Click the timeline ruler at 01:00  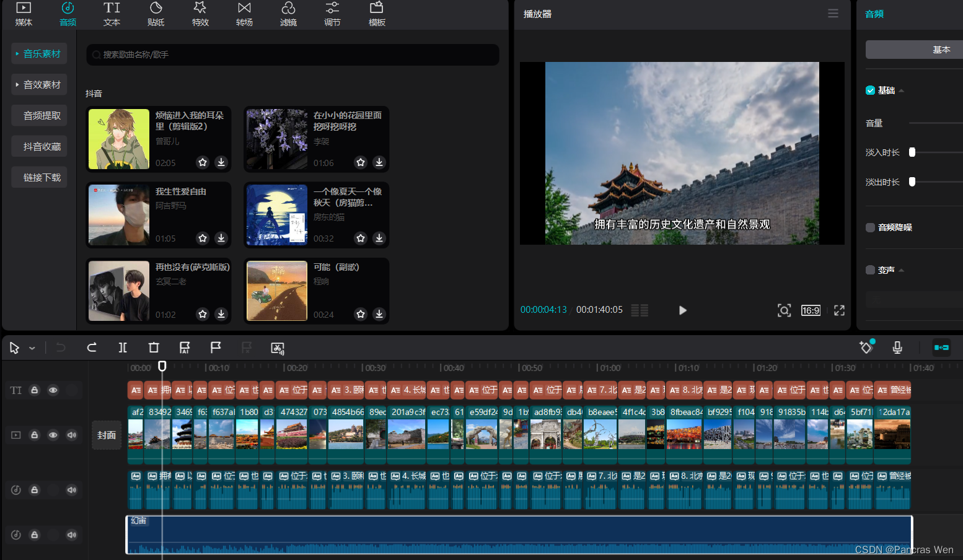click(609, 368)
